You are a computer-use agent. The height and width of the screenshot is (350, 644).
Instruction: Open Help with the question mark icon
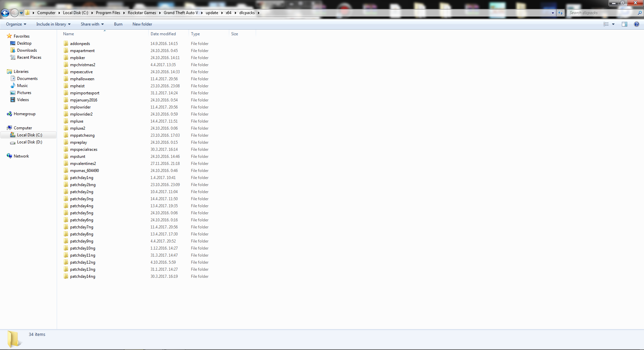pos(636,24)
